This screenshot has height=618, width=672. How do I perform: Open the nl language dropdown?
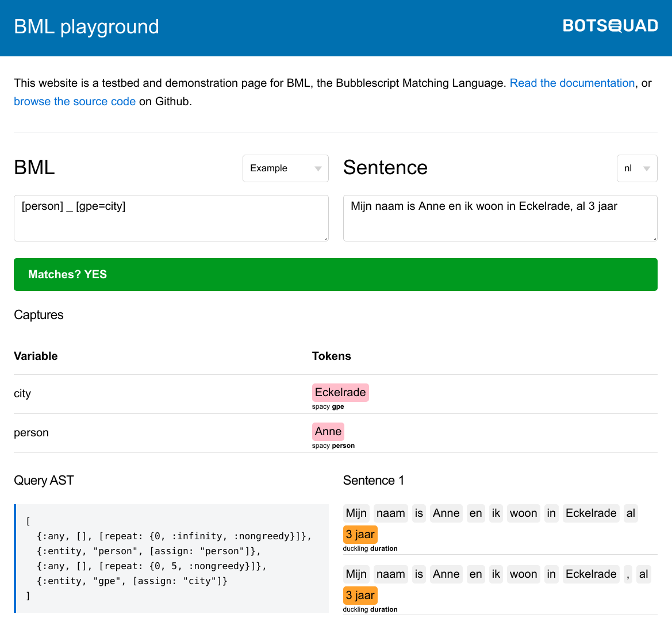pos(636,168)
